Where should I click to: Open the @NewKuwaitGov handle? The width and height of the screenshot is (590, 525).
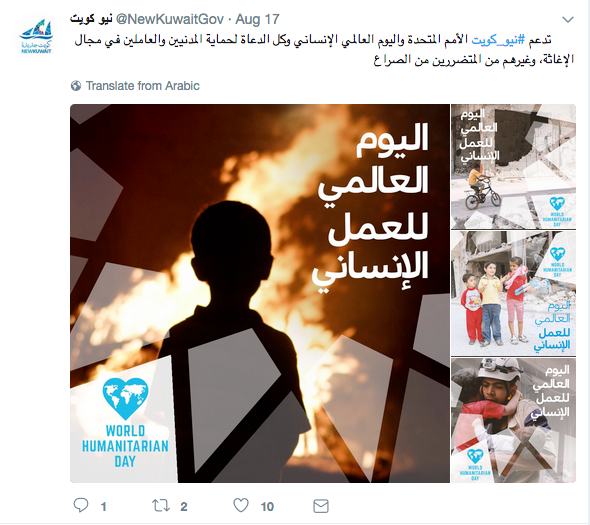pos(170,19)
